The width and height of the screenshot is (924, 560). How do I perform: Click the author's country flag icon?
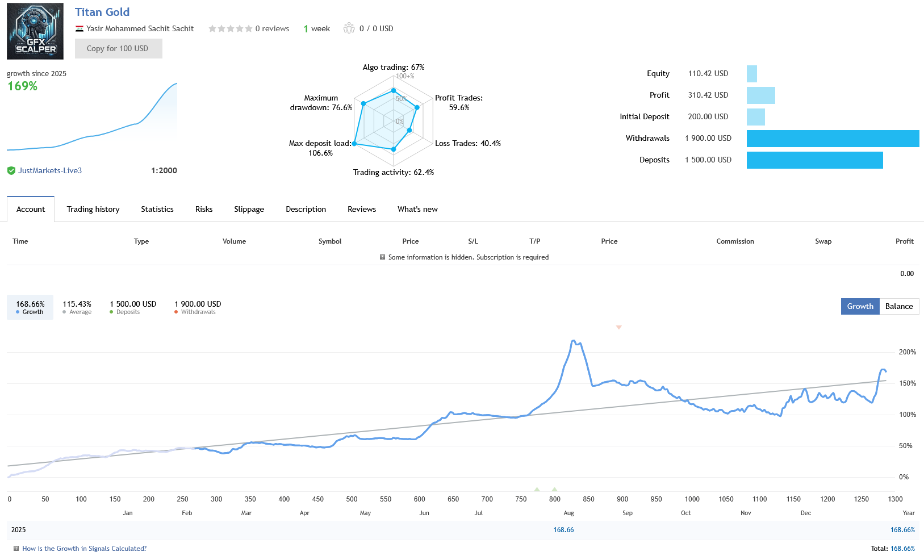[80, 29]
